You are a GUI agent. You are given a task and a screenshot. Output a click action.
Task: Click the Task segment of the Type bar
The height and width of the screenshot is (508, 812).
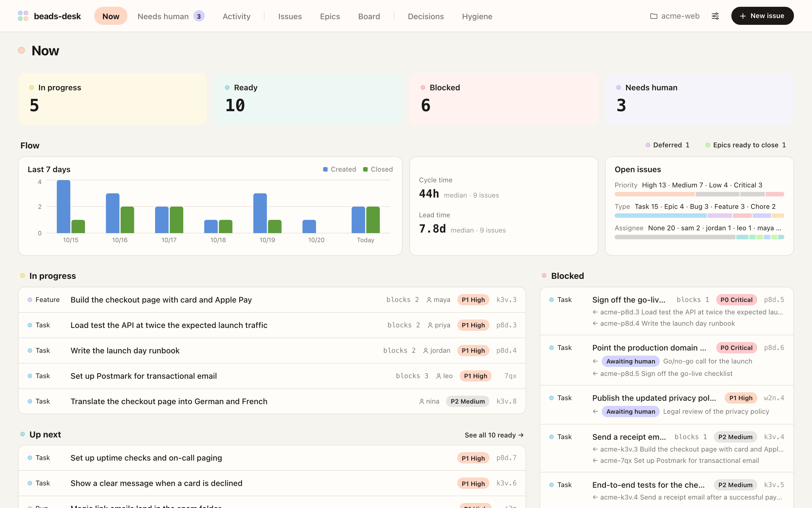(660, 216)
